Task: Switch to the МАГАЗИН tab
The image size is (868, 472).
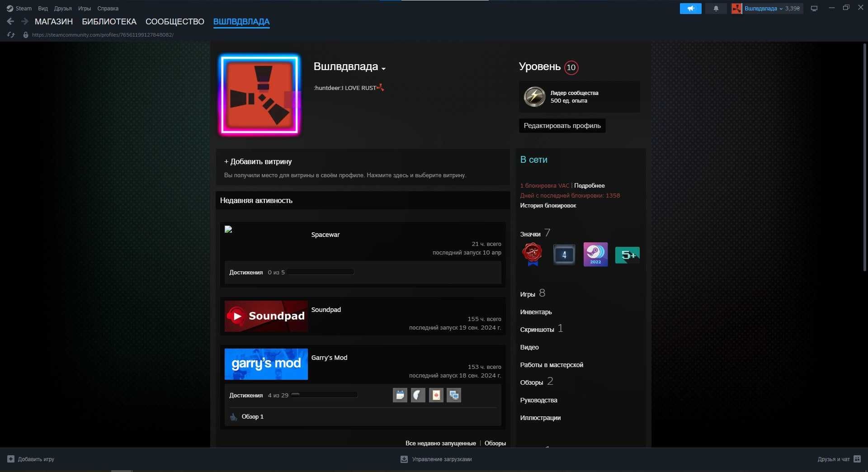Action: pyautogui.click(x=54, y=22)
